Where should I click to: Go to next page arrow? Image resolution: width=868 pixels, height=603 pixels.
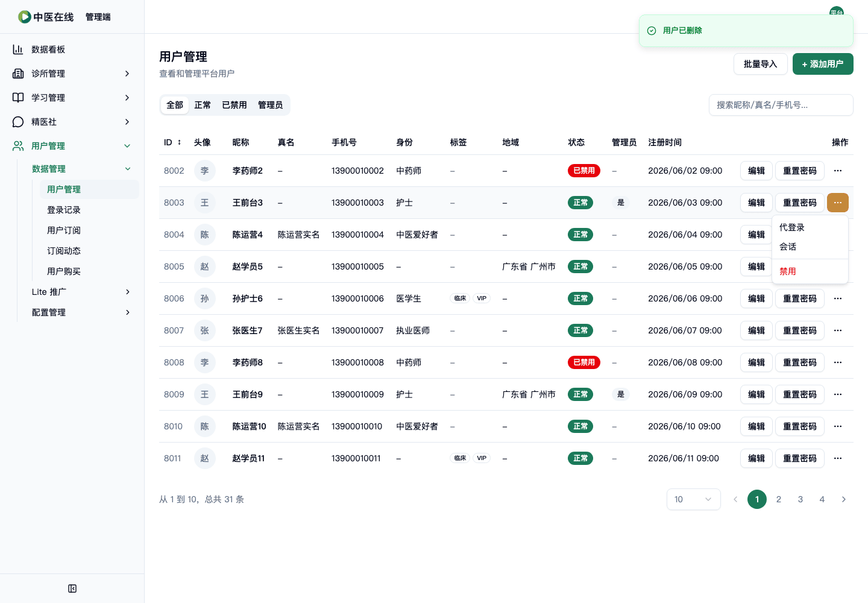coord(844,499)
